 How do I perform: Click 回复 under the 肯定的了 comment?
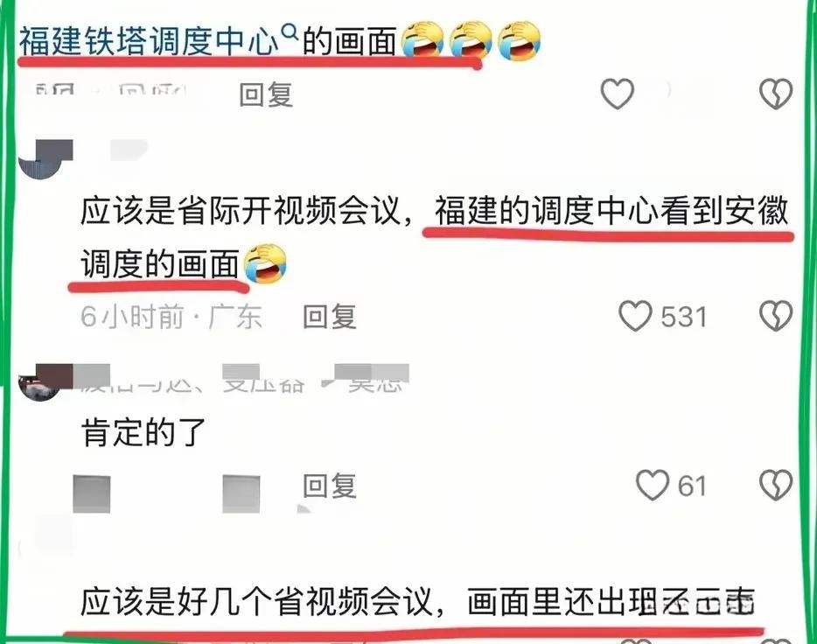330,486
